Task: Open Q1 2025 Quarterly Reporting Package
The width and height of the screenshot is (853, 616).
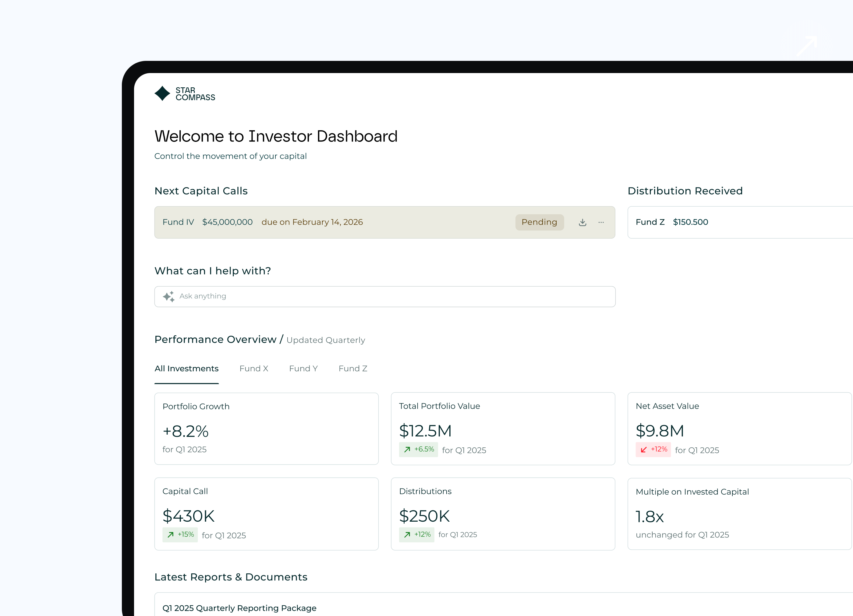Action: [239, 608]
